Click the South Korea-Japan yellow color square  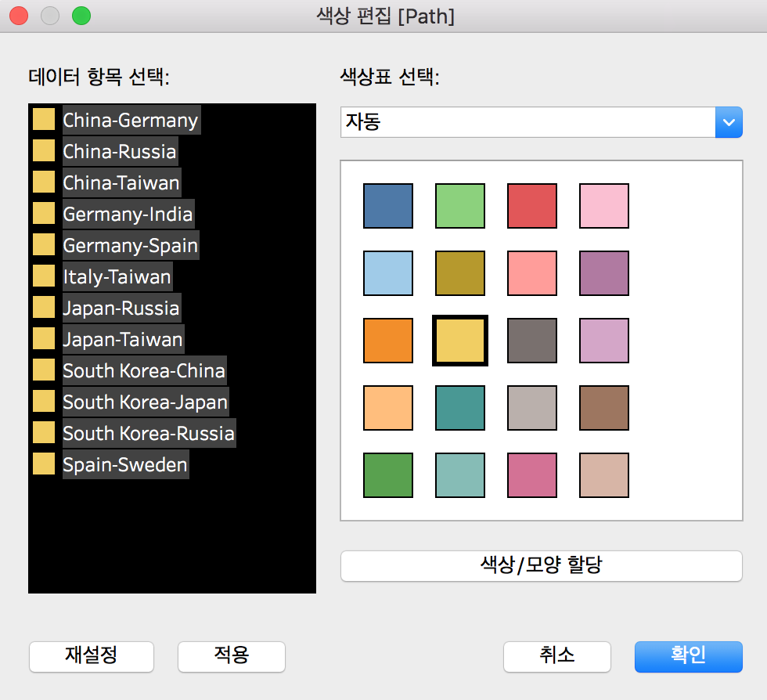pos(44,402)
